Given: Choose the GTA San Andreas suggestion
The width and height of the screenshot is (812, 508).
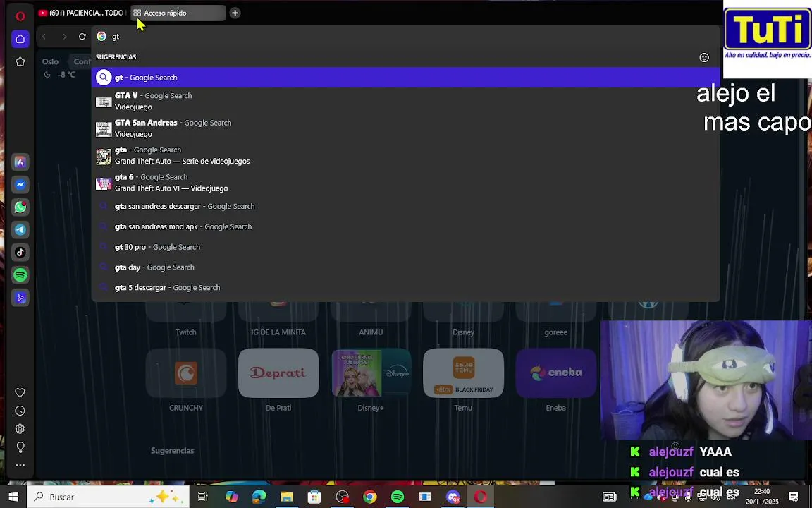Looking at the screenshot, I should pyautogui.click(x=405, y=128).
